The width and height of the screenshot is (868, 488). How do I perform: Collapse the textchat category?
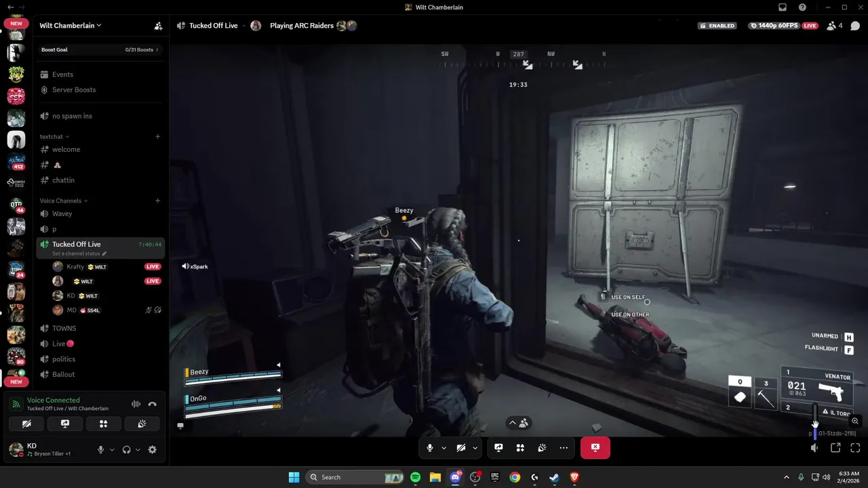tap(54, 137)
